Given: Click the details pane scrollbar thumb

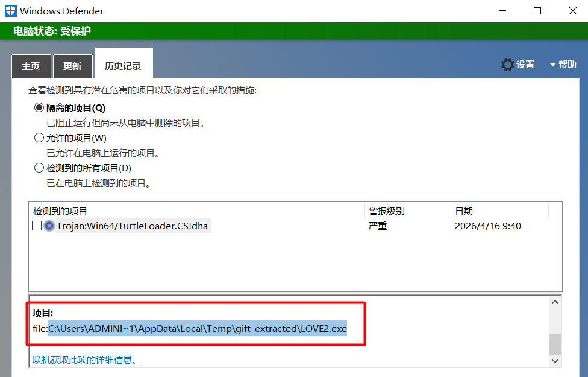Looking at the screenshot, I should click(x=555, y=343).
